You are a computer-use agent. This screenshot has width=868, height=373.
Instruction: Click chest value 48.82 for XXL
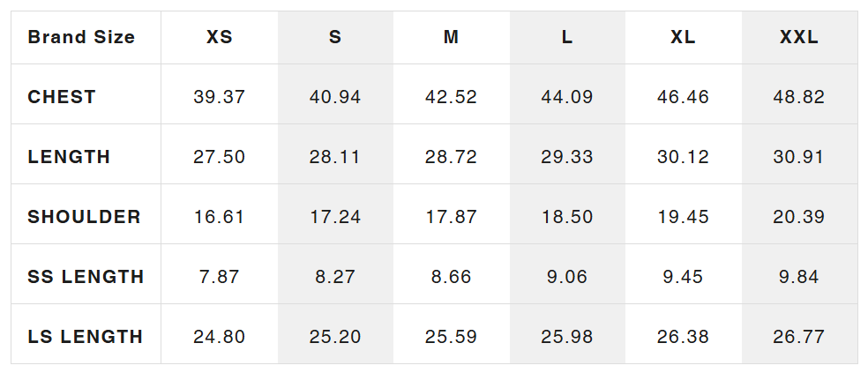pos(799,97)
